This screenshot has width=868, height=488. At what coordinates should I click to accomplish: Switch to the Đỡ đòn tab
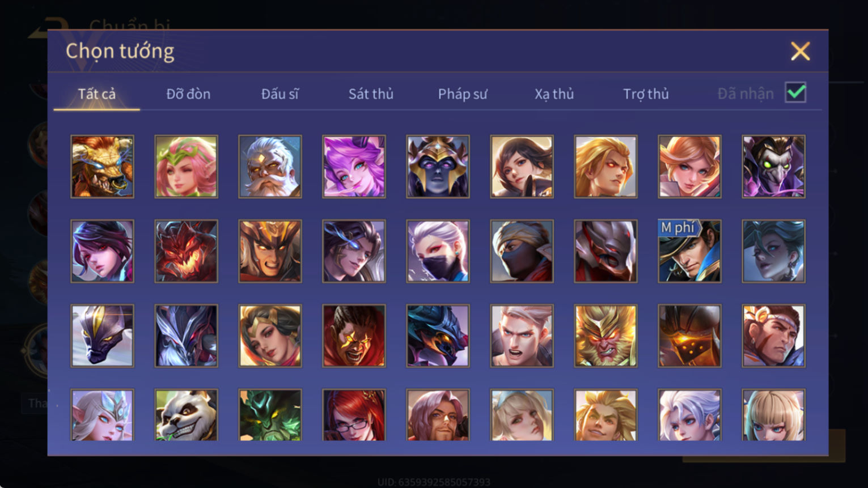[x=188, y=94]
